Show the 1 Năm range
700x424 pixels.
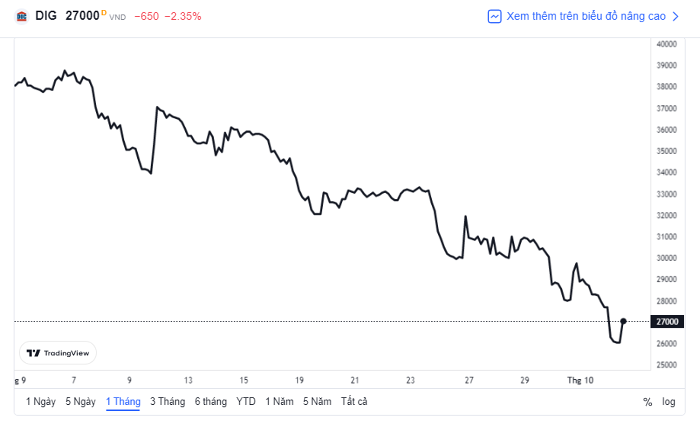279,402
